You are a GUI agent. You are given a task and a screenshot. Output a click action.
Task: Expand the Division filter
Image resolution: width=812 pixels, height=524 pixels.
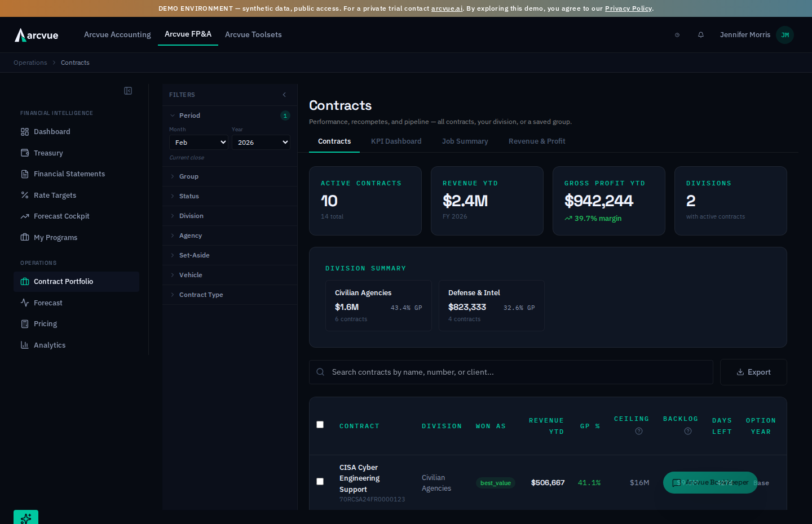tap(230, 216)
